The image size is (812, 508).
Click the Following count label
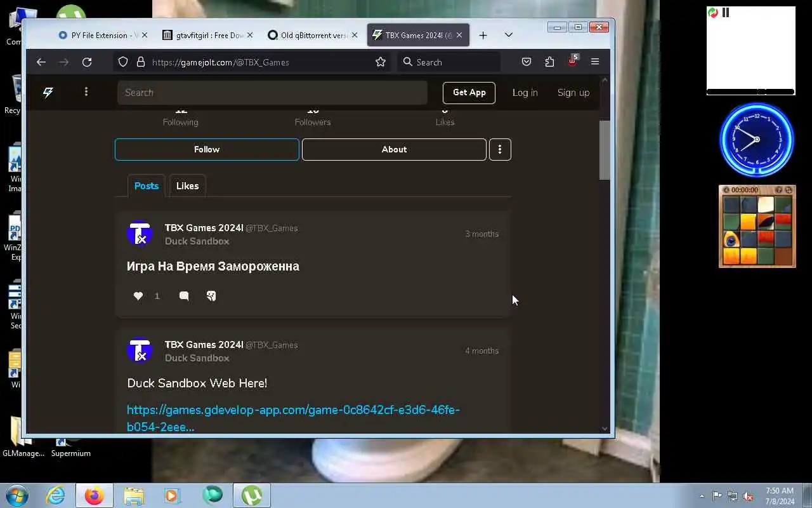[x=181, y=122]
